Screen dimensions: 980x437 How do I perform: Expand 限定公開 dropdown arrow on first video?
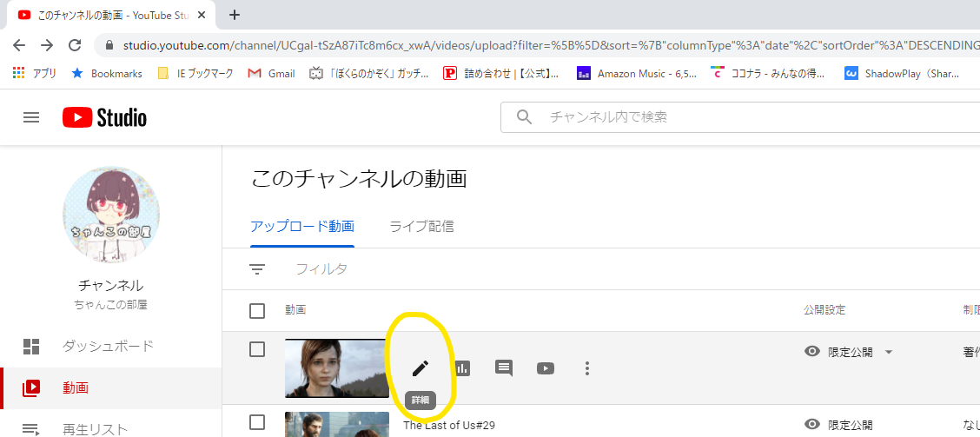(x=888, y=352)
